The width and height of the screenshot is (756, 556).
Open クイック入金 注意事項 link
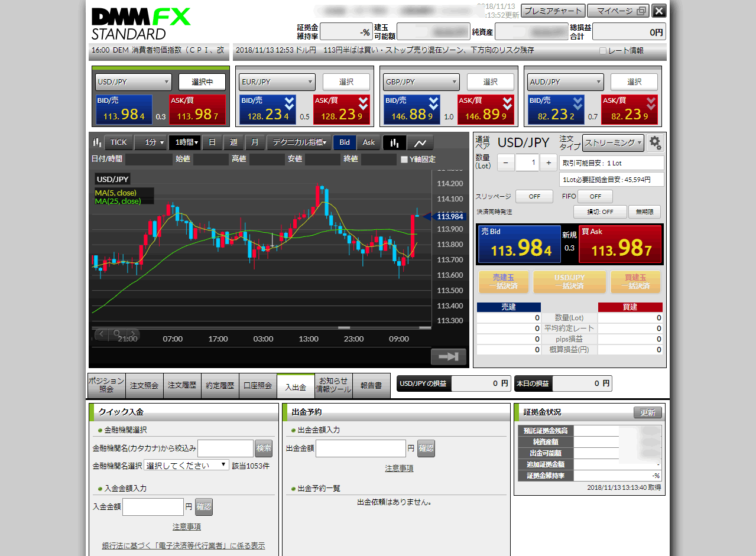pos(187,526)
